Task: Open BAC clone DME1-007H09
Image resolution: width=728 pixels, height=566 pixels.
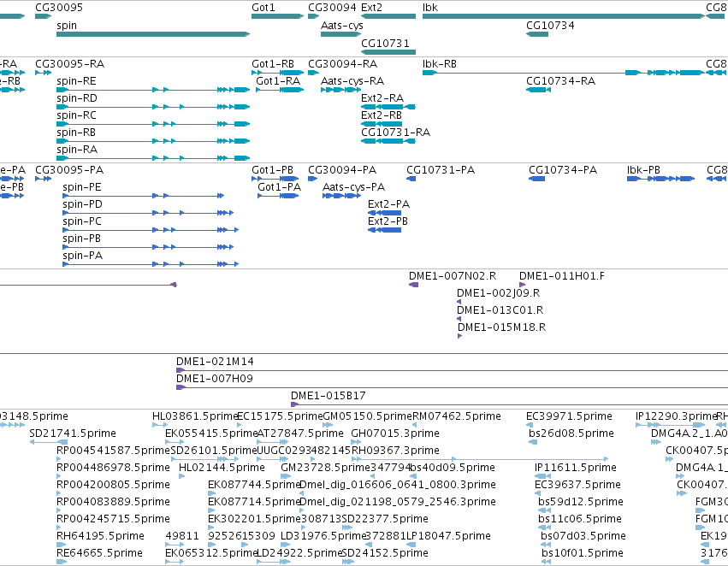Action: tap(215, 379)
